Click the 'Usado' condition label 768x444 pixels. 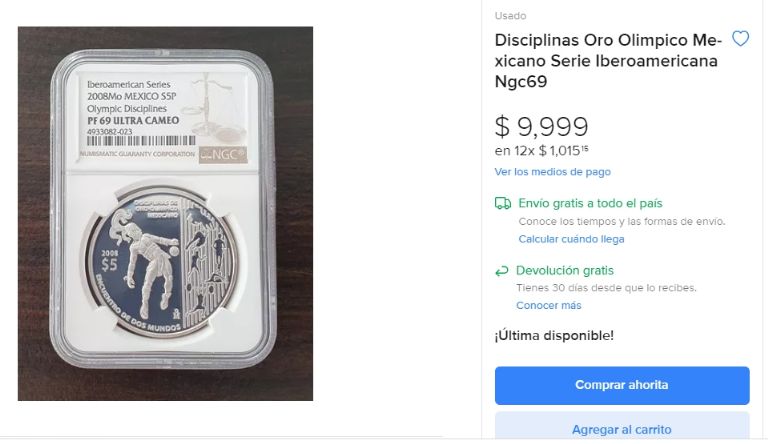(x=510, y=16)
